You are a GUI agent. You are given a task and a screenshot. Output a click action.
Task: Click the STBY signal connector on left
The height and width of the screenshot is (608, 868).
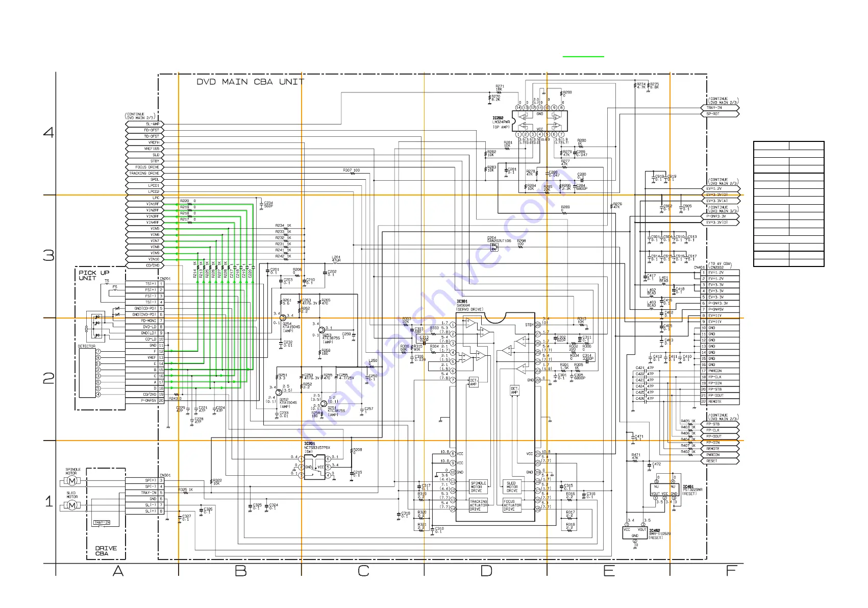(144, 161)
